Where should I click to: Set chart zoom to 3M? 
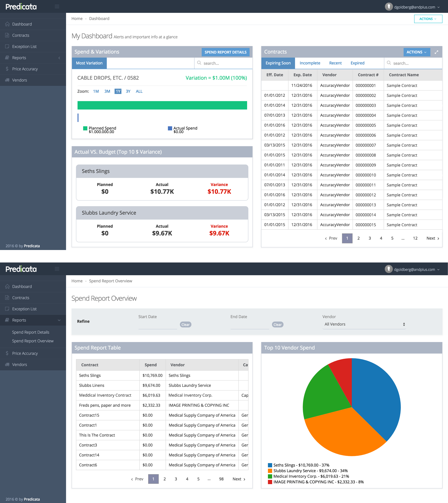(x=107, y=91)
